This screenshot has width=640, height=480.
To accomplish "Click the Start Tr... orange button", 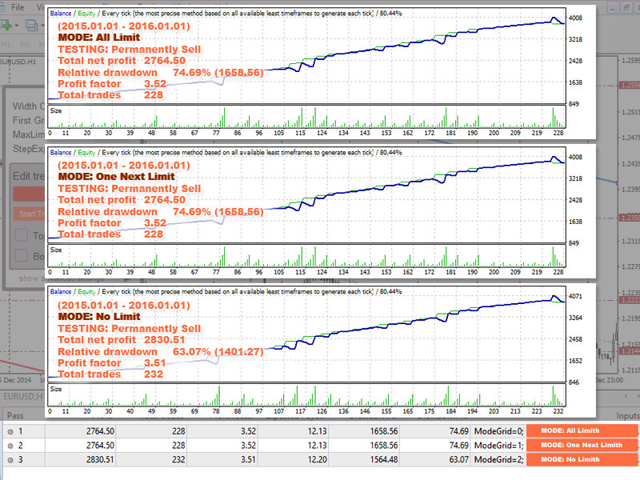I will [x=29, y=214].
